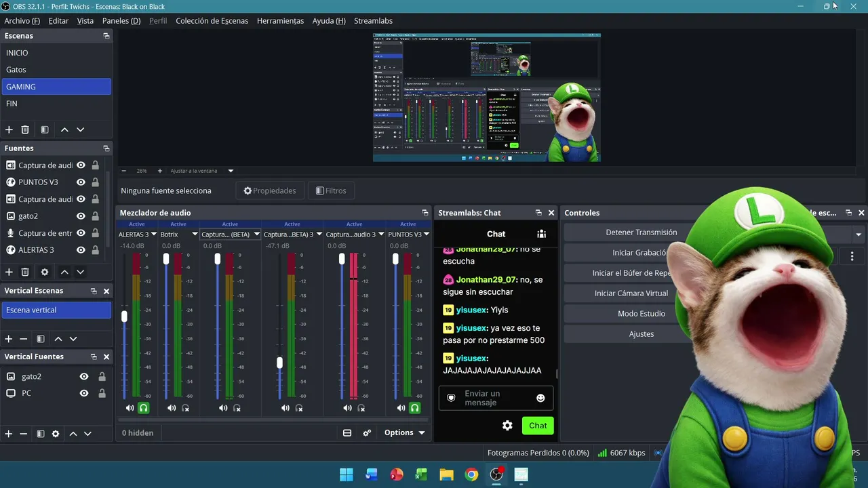The image size is (868, 488).
Task: Add a scene in Vertical Escenas panel
Action: tap(9, 338)
